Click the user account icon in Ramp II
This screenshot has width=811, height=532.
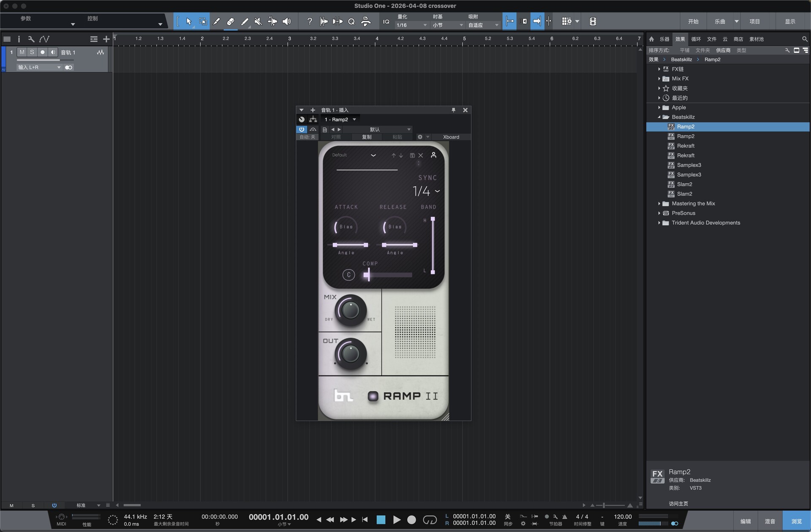[x=433, y=155]
